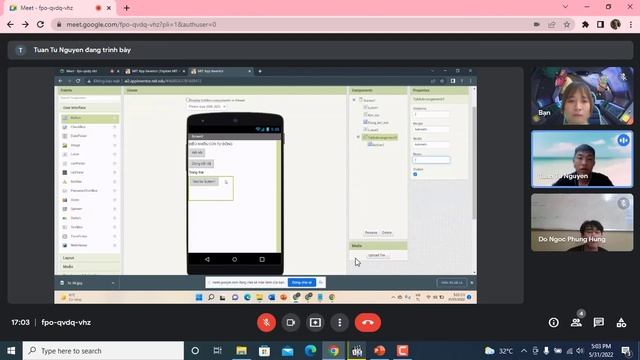This screenshot has height=360, width=640.
Task: Click the Present now screen-share icon
Action: pos(315,322)
